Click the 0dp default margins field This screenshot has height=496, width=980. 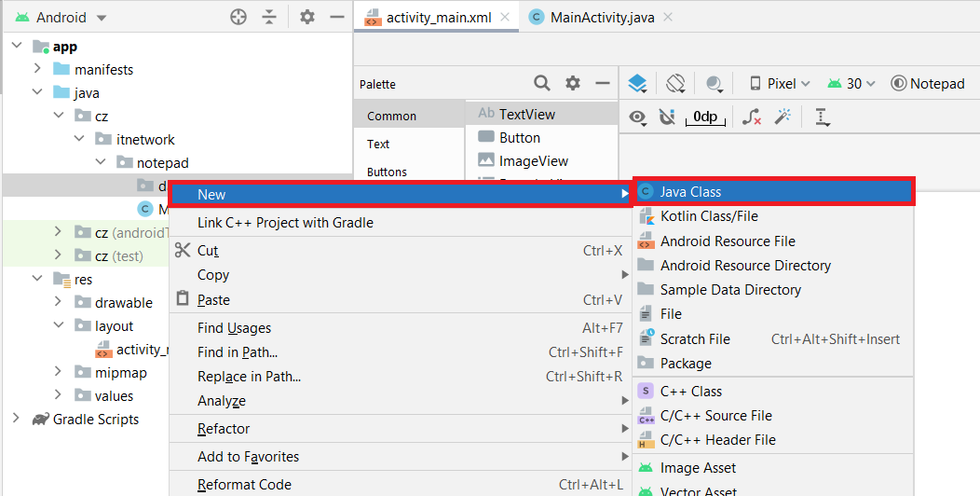coord(705,117)
